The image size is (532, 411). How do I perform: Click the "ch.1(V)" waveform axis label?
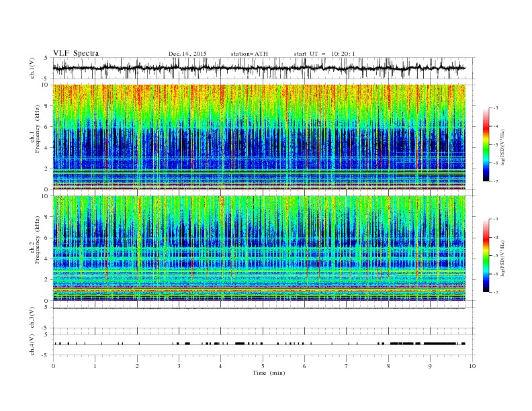point(32,68)
